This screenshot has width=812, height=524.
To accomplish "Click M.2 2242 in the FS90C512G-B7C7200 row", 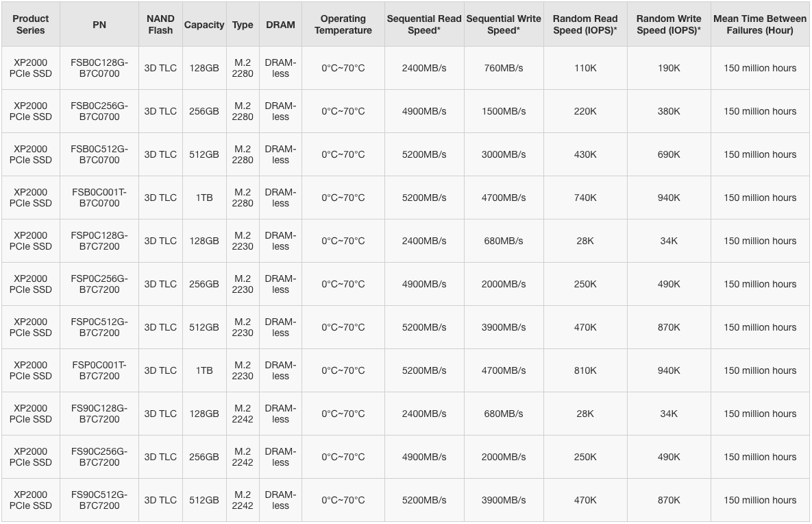I will 243,499.
